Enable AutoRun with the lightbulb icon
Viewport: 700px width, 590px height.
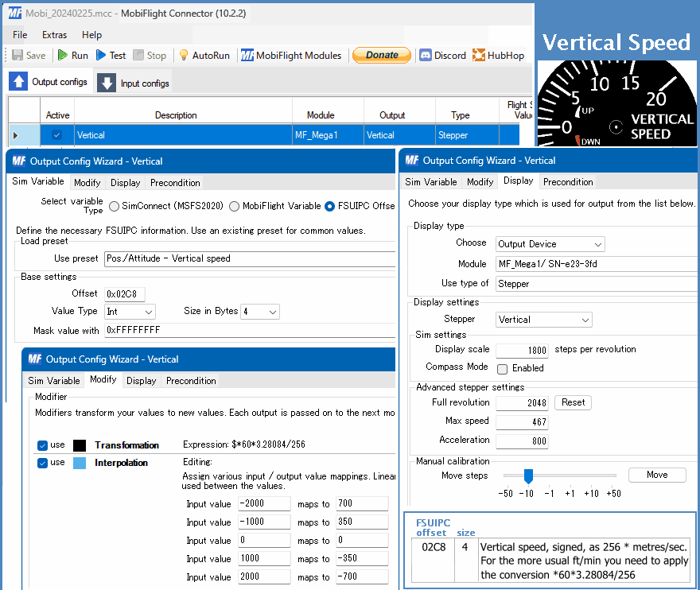[203, 56]
